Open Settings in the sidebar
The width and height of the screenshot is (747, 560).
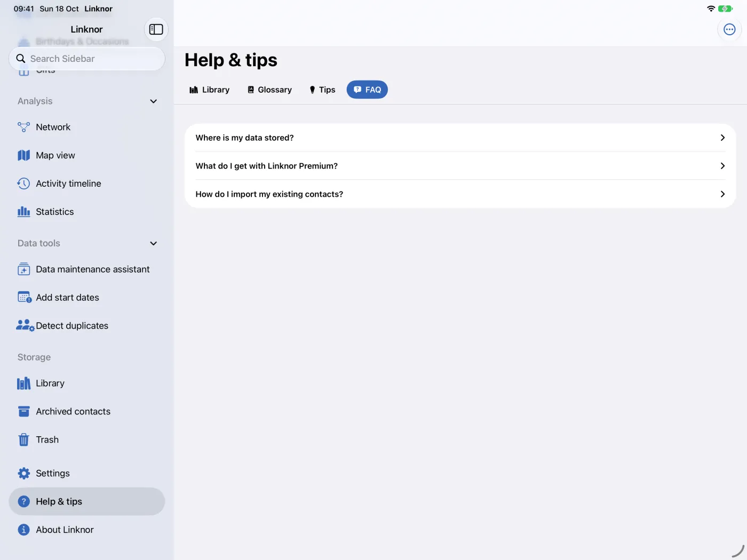coord(87,474)
